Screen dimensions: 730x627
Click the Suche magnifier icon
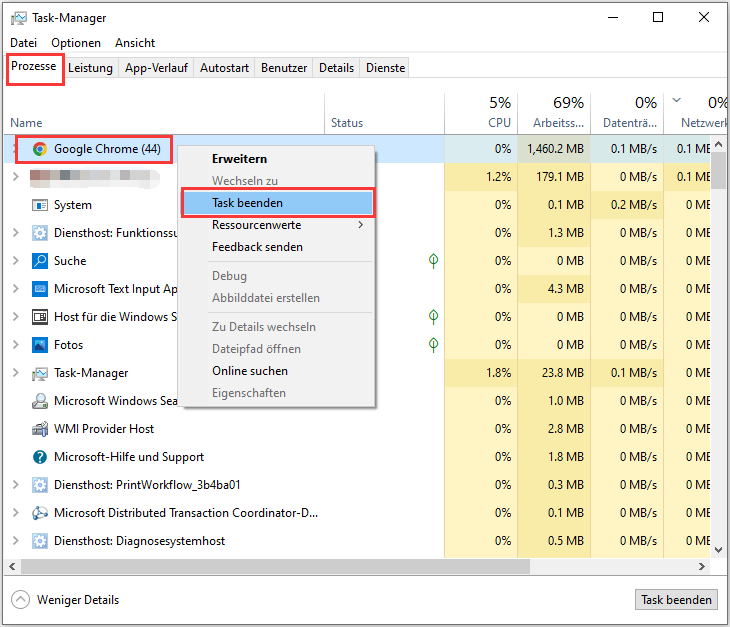coord(40,261)
